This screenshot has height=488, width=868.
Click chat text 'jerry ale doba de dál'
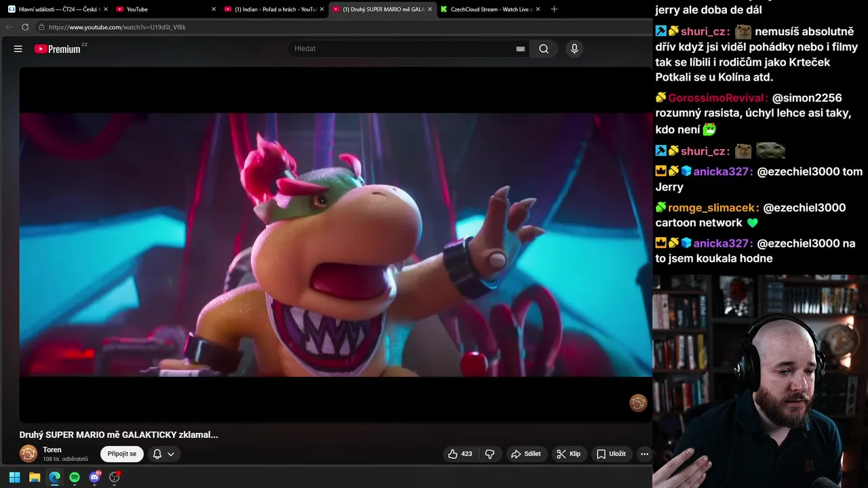click(708, 10)
